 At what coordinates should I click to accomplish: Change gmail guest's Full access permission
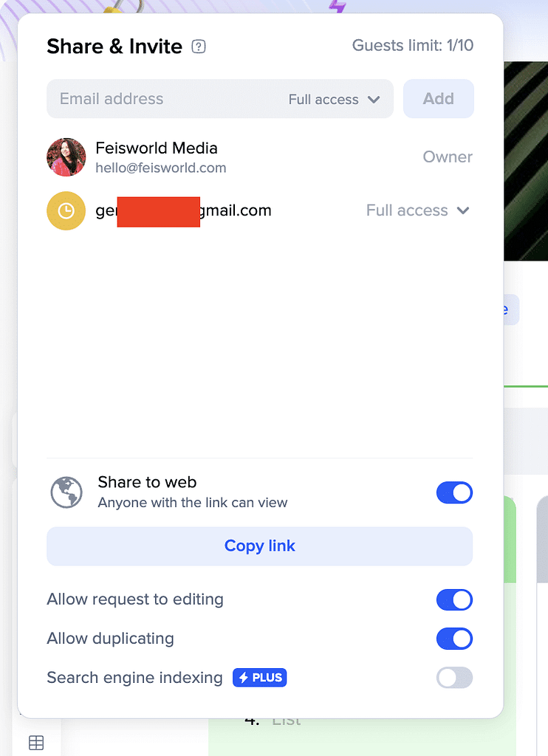coord(418,210)
